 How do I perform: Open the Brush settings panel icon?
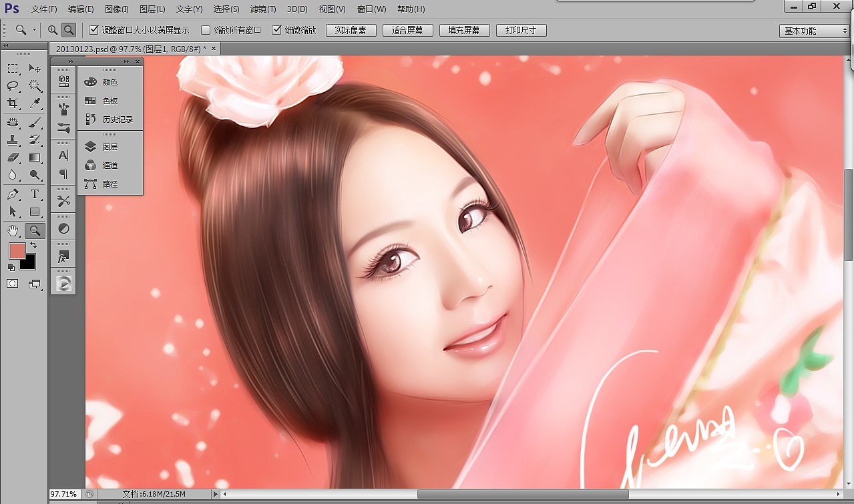[x=63, y=128]
